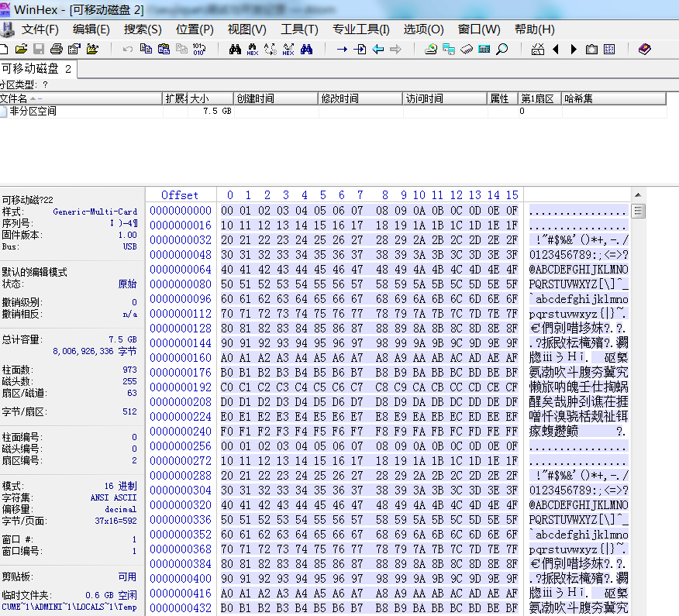This screenshot has width=679, height=616.
Task: Click the Open Disk icon
Action: pos(431,49)
